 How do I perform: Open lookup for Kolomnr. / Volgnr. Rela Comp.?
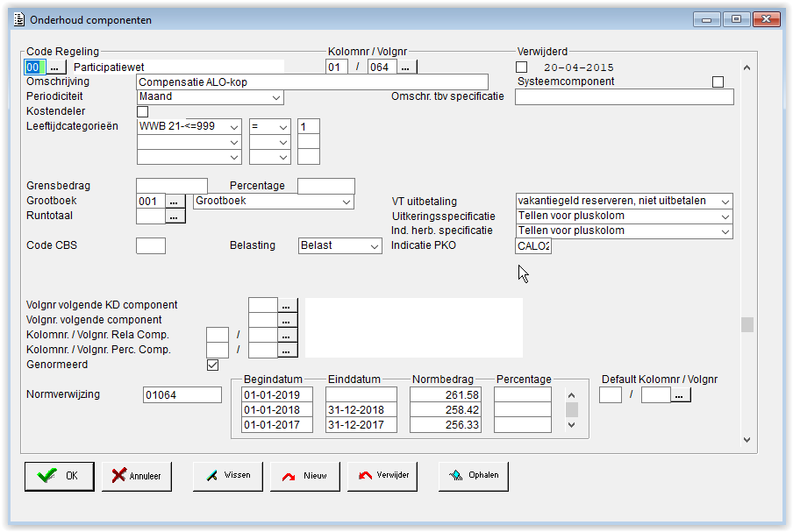[x=286, y=336]
